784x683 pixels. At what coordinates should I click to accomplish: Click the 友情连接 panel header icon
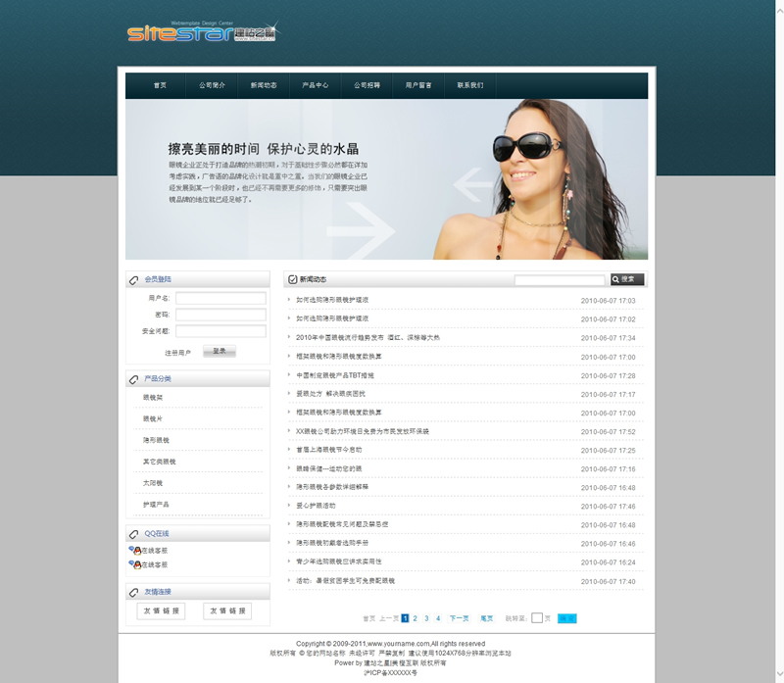pyautogui.click(x=134, y=592)
